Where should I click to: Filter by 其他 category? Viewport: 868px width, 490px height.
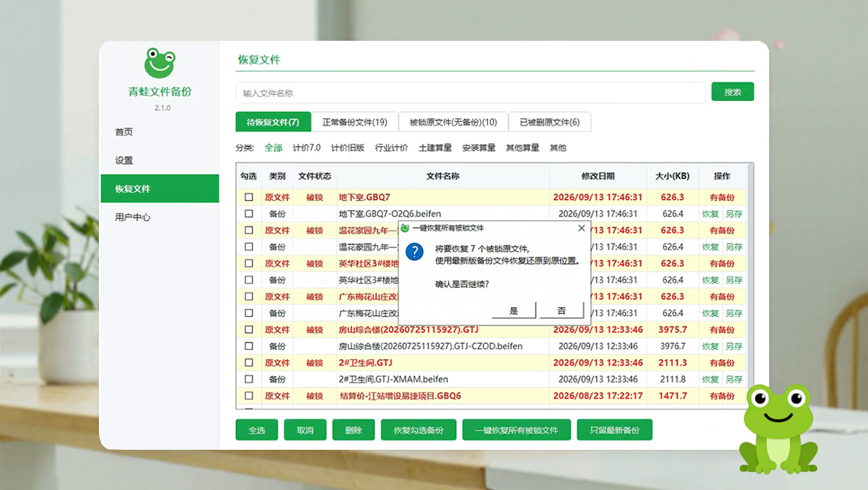point(558,147)
